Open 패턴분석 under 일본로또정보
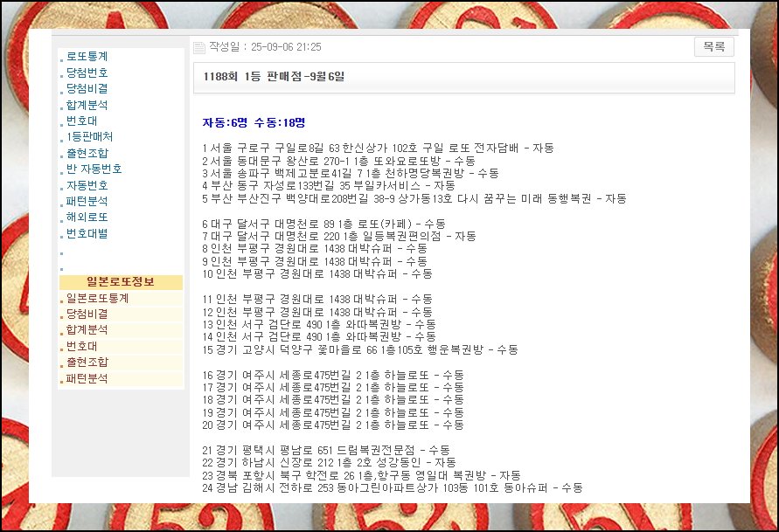 (x=87, y=378)
